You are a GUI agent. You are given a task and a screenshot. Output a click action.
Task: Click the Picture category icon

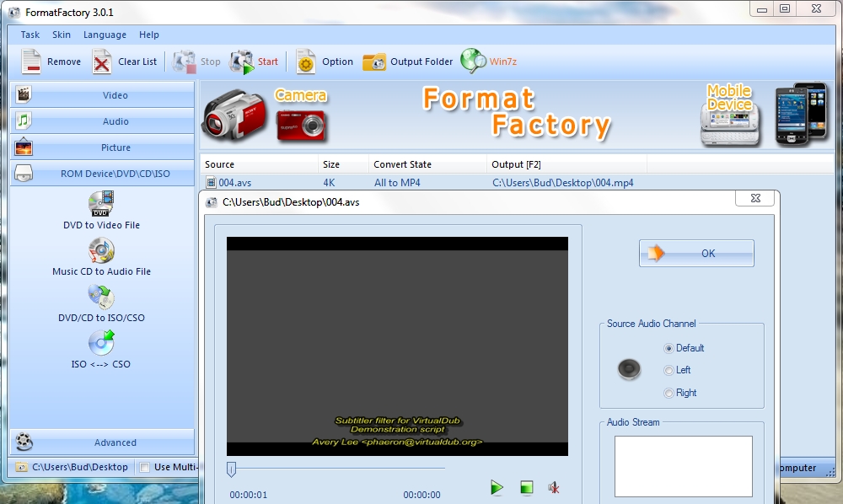click(x=23, y=147)
